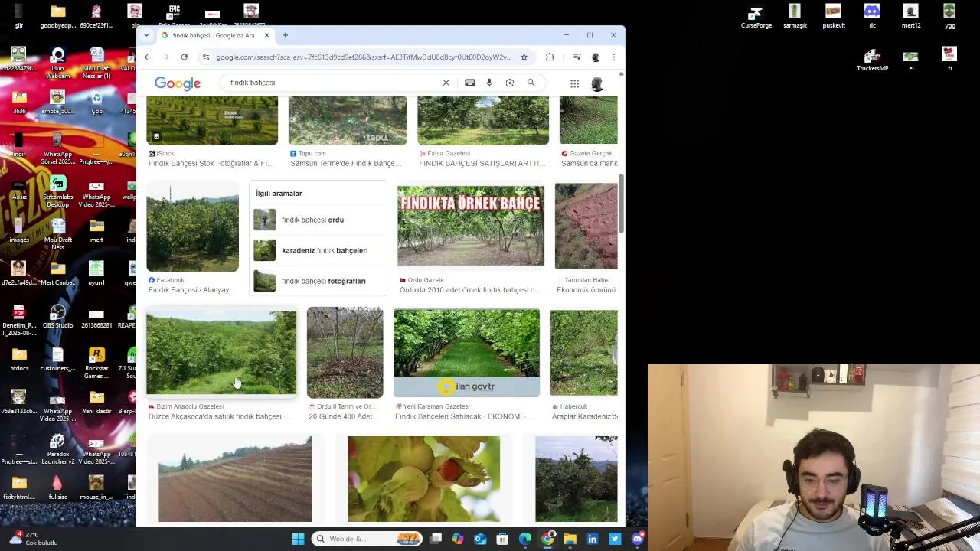Open Streamlabs Desktop shortcut
Screen dimensions: 980x551
57,191
